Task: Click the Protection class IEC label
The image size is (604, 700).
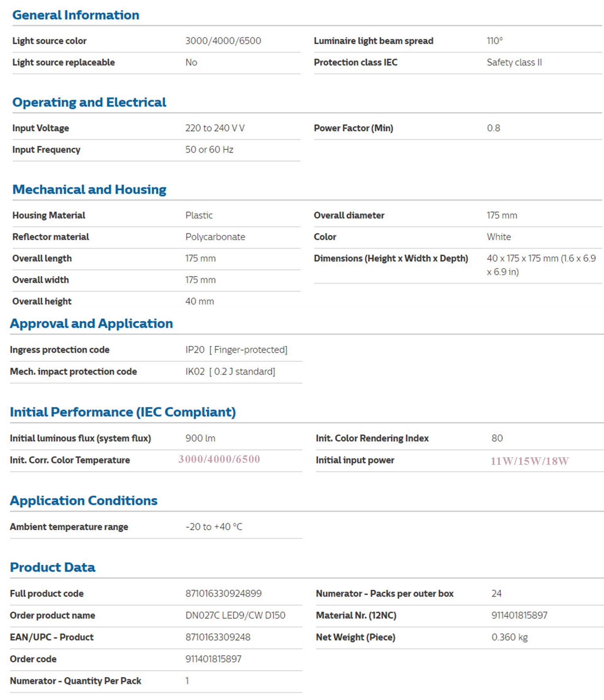Action: click(356, 62)
